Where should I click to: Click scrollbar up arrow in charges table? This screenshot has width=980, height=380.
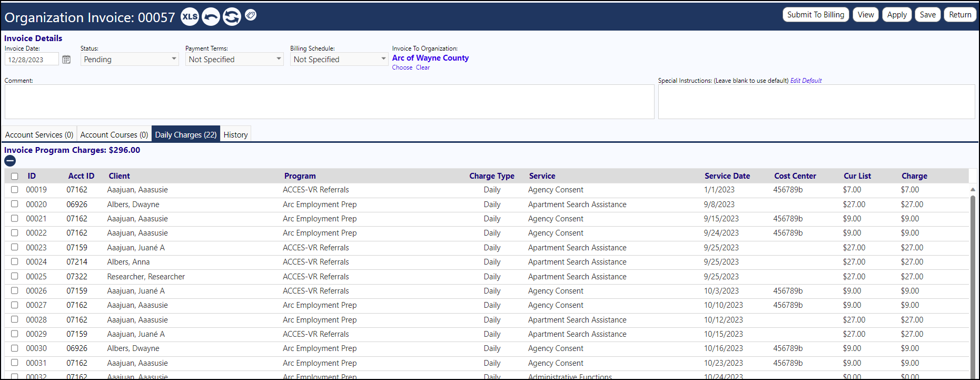(973, 189)
